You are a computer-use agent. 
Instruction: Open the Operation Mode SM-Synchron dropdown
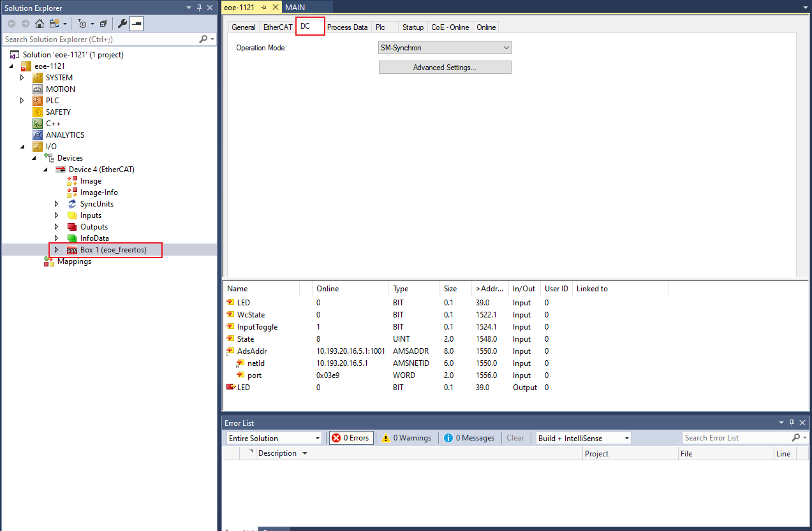click(445, 48)
